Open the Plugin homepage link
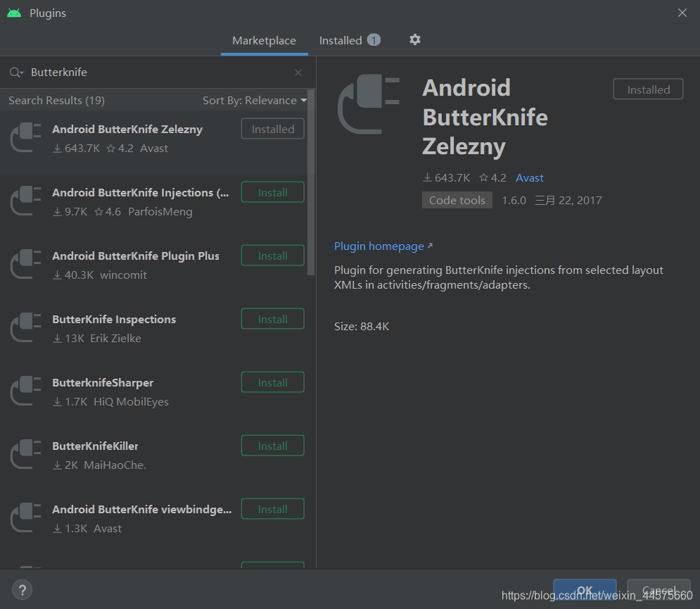Image resolution: width=700 pixels, height=609 pixels. (x=378, y=246)
